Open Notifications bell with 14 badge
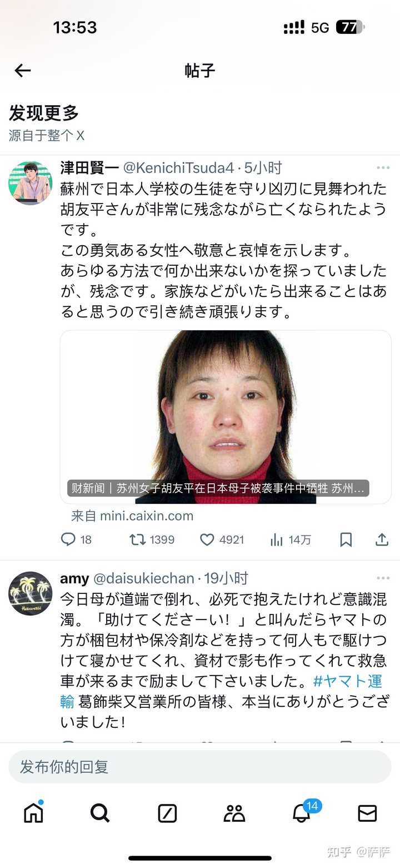Viewport: 400px width, 868px height. coord(302,812)
